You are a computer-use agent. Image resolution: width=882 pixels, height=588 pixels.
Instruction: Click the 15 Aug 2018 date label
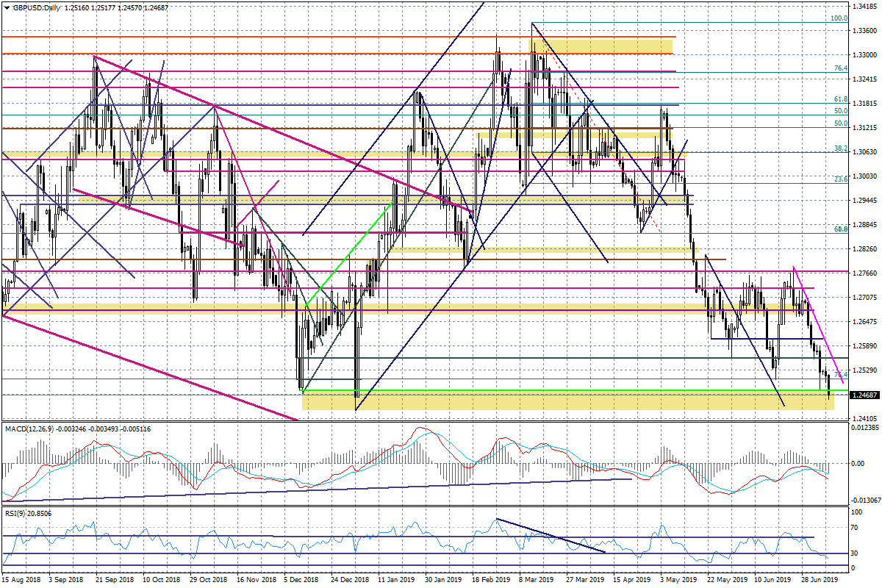(x=21, y=579)
